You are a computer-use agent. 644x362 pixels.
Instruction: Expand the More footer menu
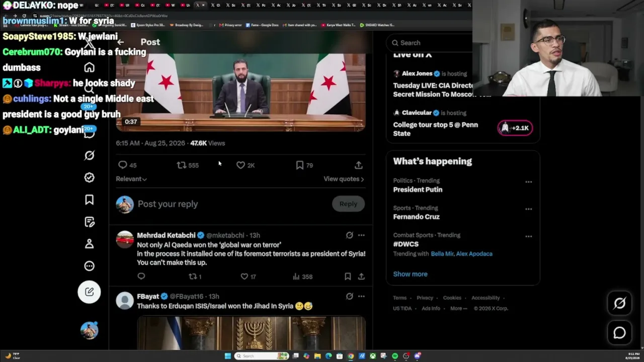pos(458,308)
